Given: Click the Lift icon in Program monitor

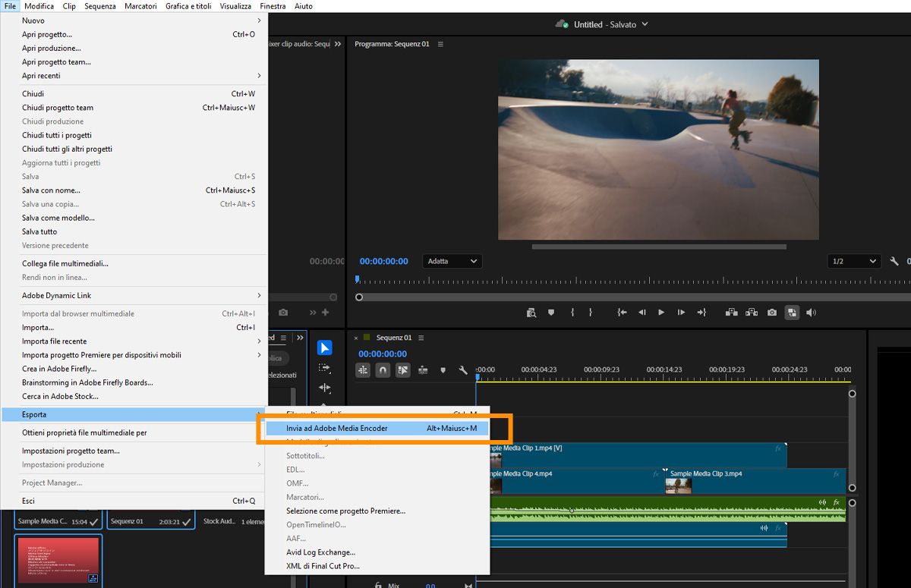Looking at the screenshot, I should [732, 313].
